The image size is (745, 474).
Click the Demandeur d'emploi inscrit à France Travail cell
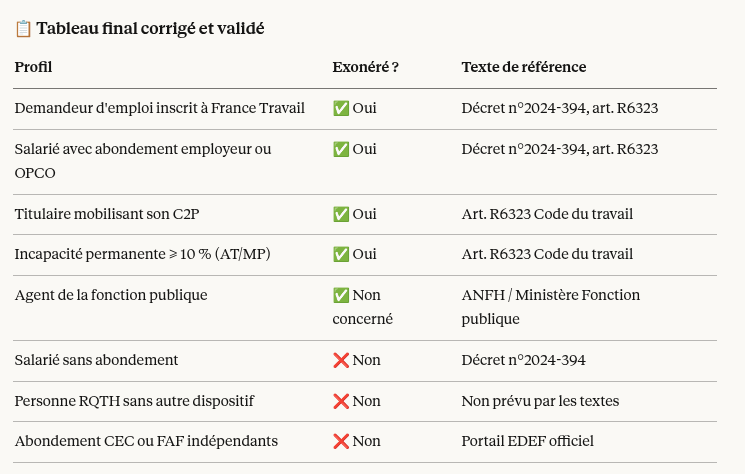159,108
